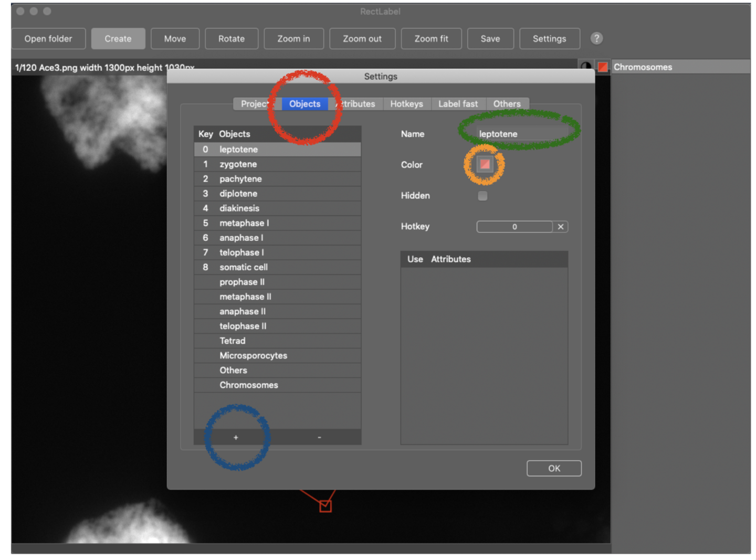The width and height of the screenshot is (756, 560).
Task: Switch to the Hotkeys tab
Action: coord(406,104)
